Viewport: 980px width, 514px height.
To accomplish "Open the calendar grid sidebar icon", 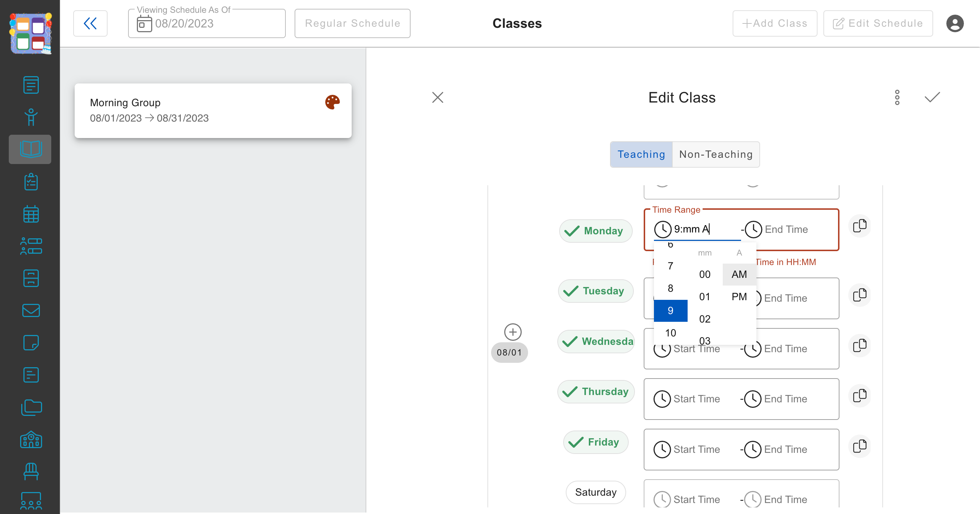I will (31, 214).
